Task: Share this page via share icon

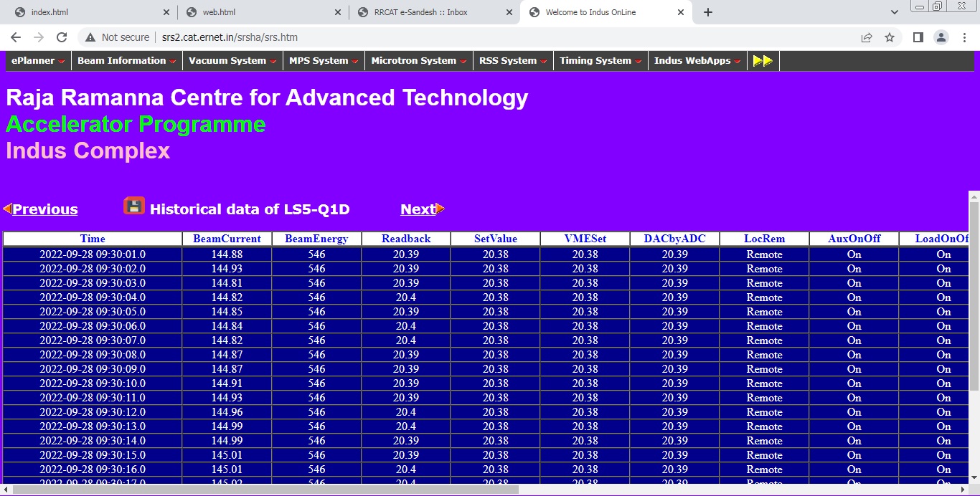Action: pos(867,37)
